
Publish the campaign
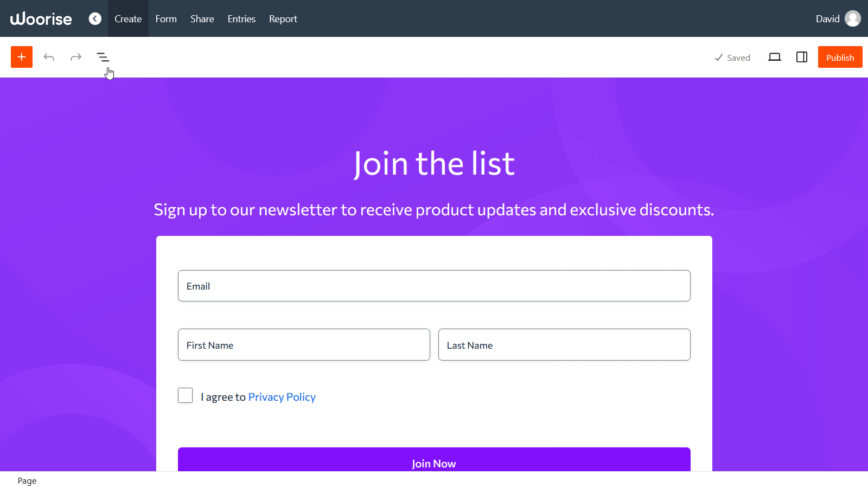840,57
